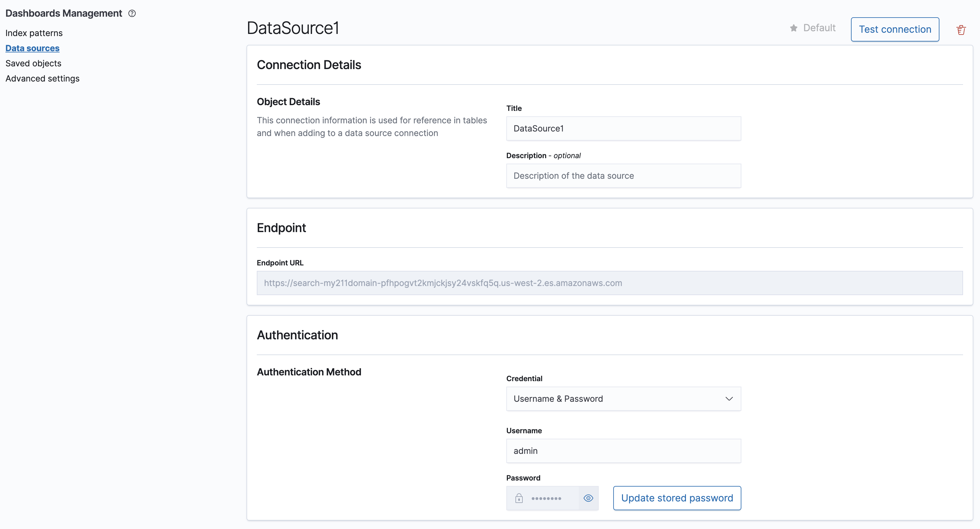
Task: Click the trash icon to delete DataSource1
Action: 961,29
